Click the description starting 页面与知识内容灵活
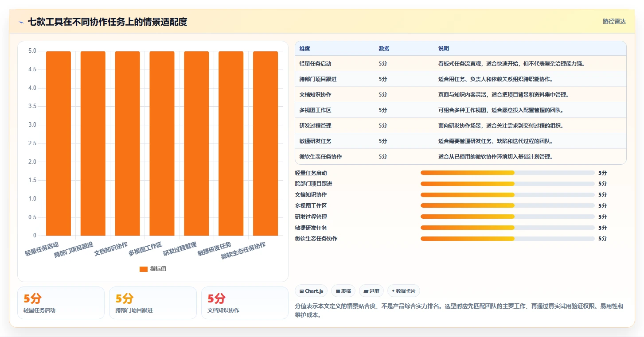This screenshot has width=644, height=337. (504, 95)
